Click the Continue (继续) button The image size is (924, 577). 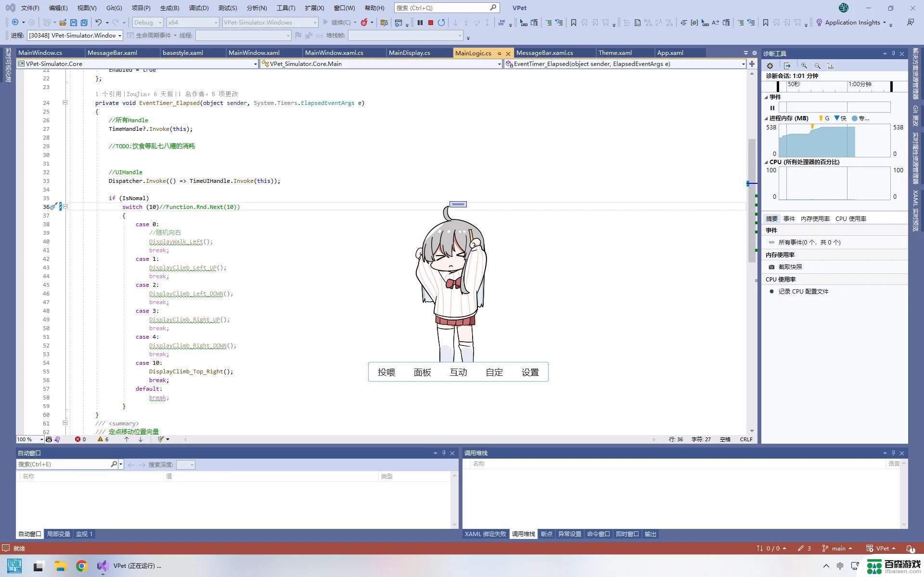coord(339,23)
